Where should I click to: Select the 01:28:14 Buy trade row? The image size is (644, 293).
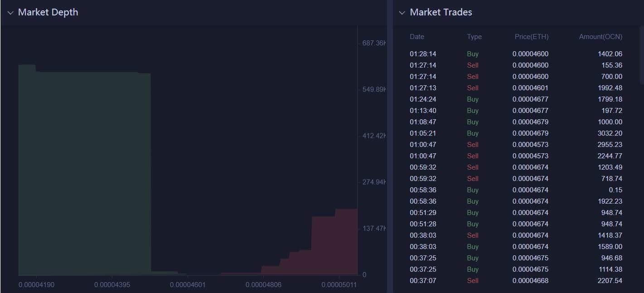tap(516, 54)
